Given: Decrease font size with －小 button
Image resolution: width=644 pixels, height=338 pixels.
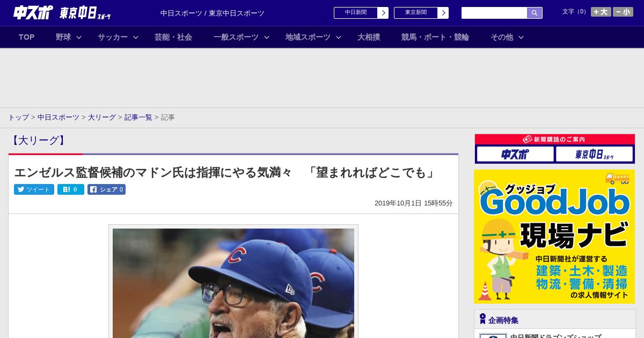Looking at the screenshot, I should click(623, 12).
